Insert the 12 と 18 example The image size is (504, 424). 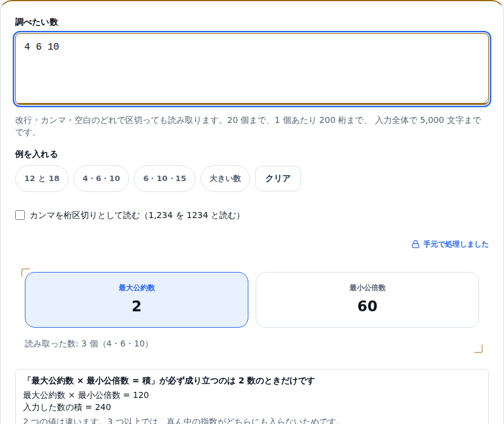coord(42,179)
